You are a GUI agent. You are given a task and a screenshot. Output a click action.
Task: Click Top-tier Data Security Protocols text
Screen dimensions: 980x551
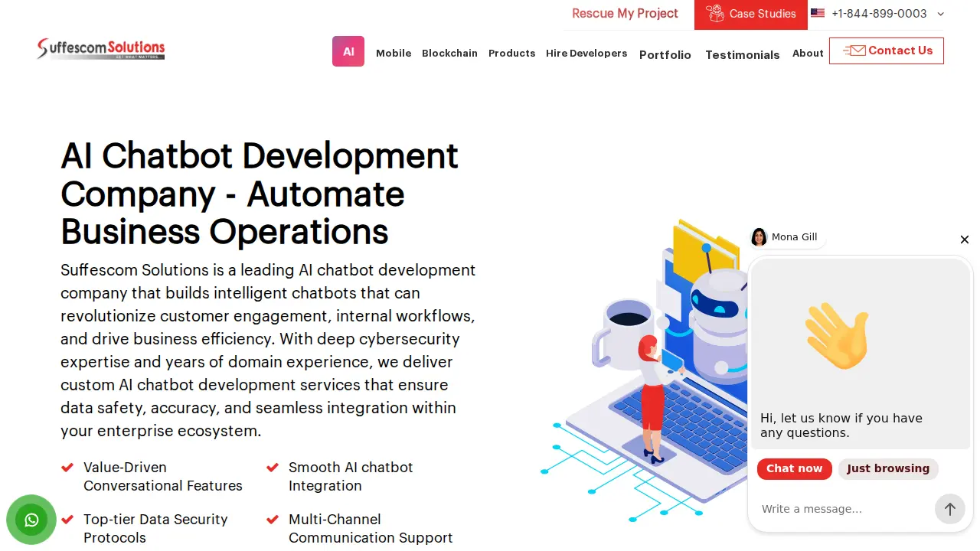pos(155,528)
